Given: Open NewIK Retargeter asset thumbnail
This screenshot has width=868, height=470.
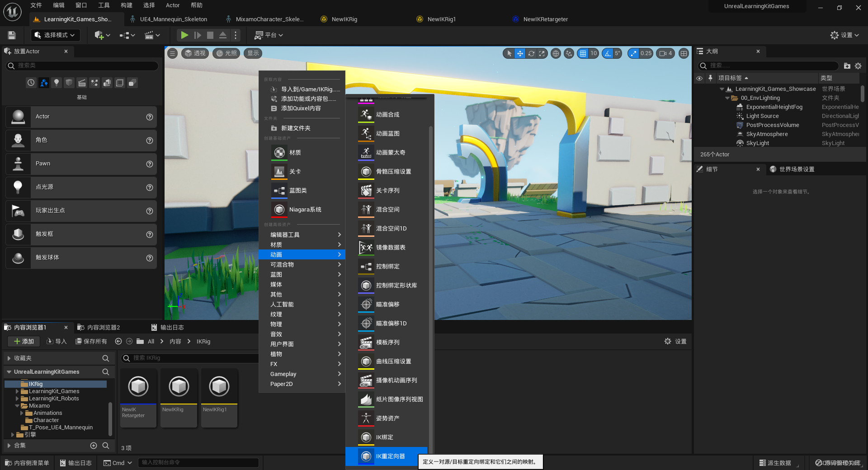Looking at the screenshot, I should coord(138,398).
